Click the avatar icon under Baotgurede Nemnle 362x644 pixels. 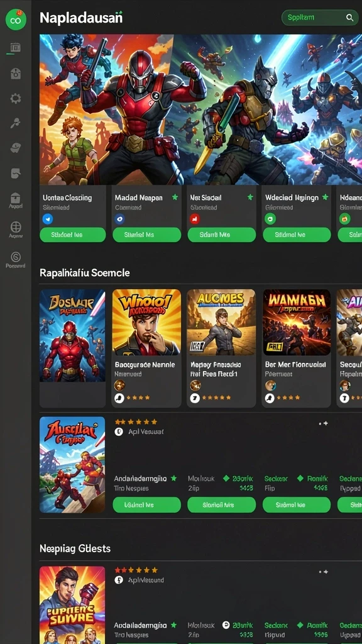click(119, 386)
